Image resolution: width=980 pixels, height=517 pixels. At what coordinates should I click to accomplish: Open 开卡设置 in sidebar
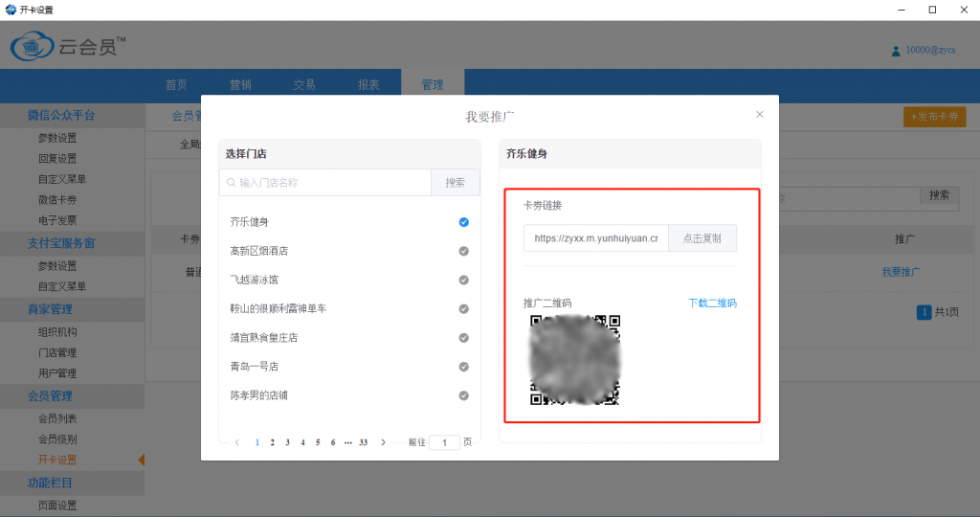pos(57,461)
